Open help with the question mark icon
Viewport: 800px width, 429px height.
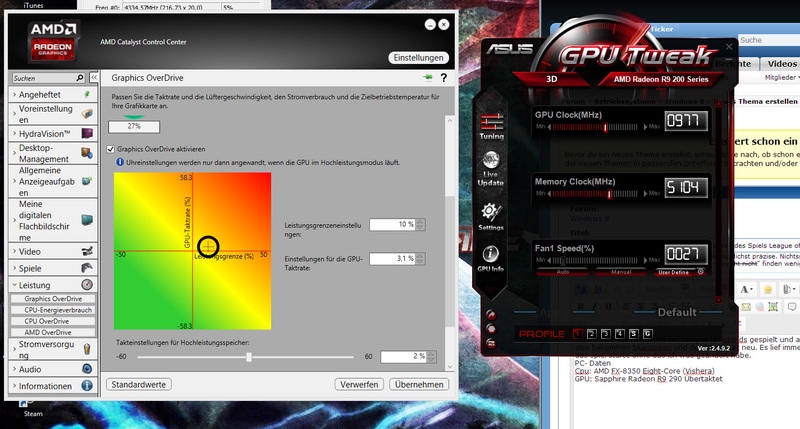(444, 78)
